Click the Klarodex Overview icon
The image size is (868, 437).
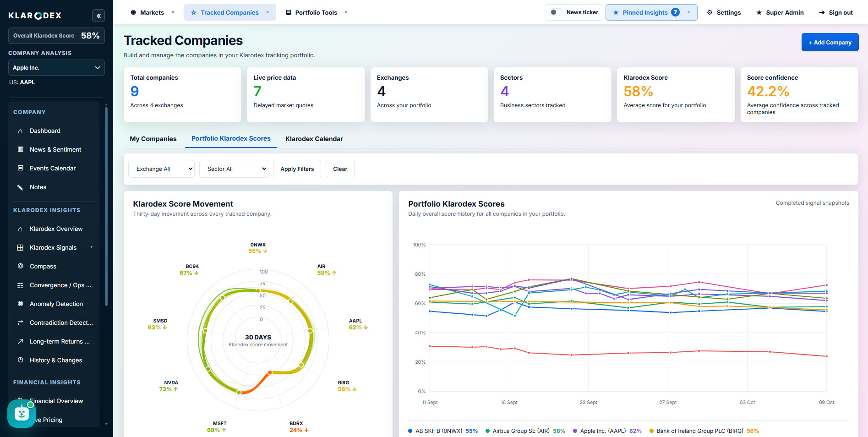pyautogui.click(x=20, y=229)
